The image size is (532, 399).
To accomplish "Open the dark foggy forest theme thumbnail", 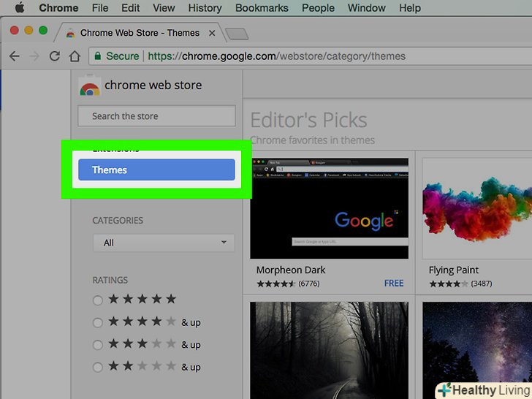I will point(329,351).
